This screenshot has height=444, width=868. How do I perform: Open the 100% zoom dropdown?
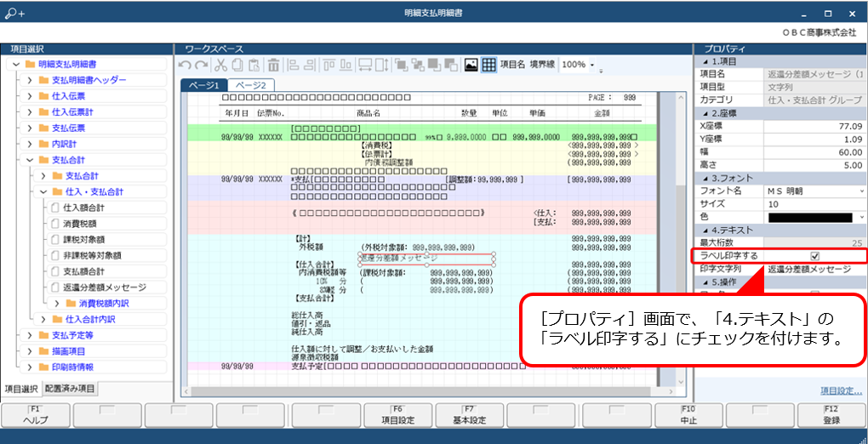592,65
